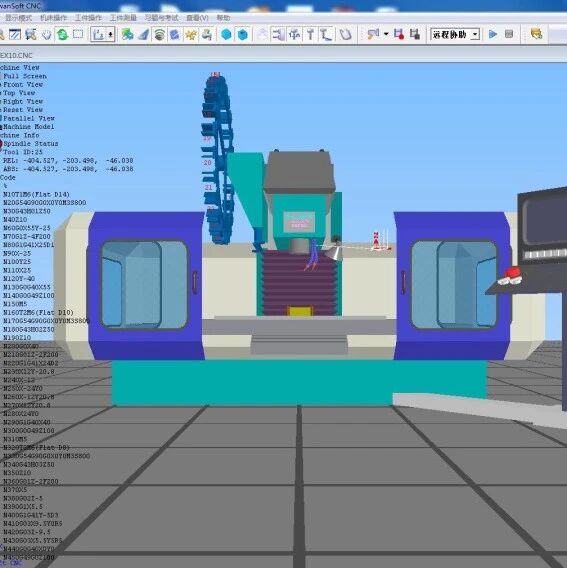567x568 pixels.
Task: Click the first blue cube workpiece icon
Action: (x=226, y=34)
